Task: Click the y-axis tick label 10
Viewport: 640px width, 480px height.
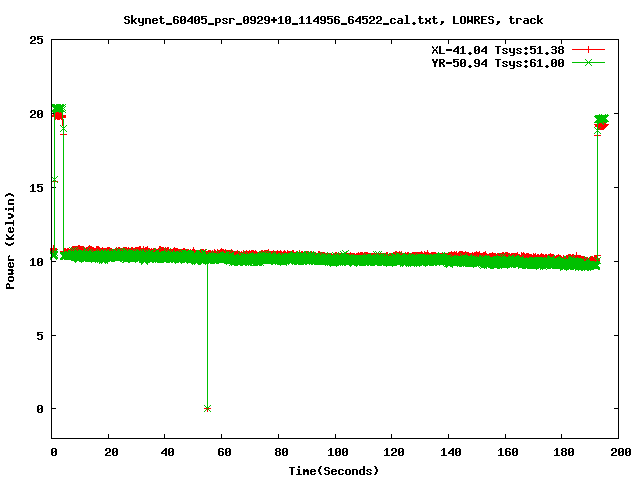Action: (36, 262)
